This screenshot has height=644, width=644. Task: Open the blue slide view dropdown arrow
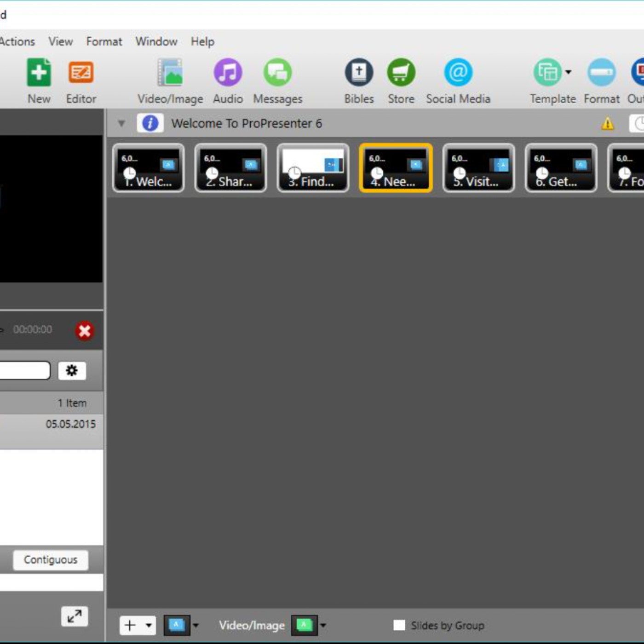[x=196, y=626]
